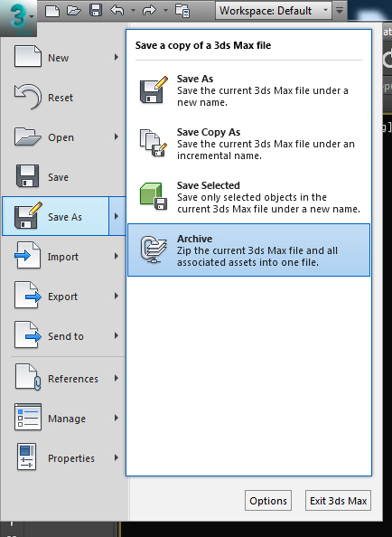Image resolution: width=392 pixels, height=537 pixels.
Task: Open the 3ds Max application menu button
Action: [x=18, y=18]
